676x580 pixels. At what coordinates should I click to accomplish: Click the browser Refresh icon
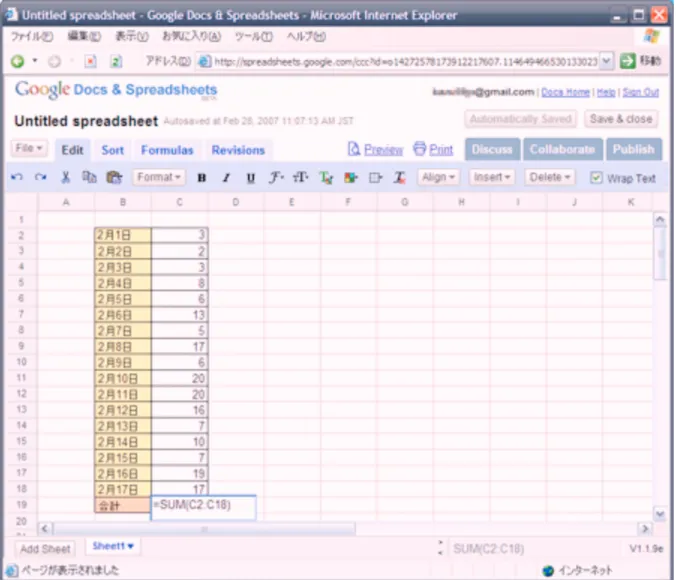pos(116,62)
